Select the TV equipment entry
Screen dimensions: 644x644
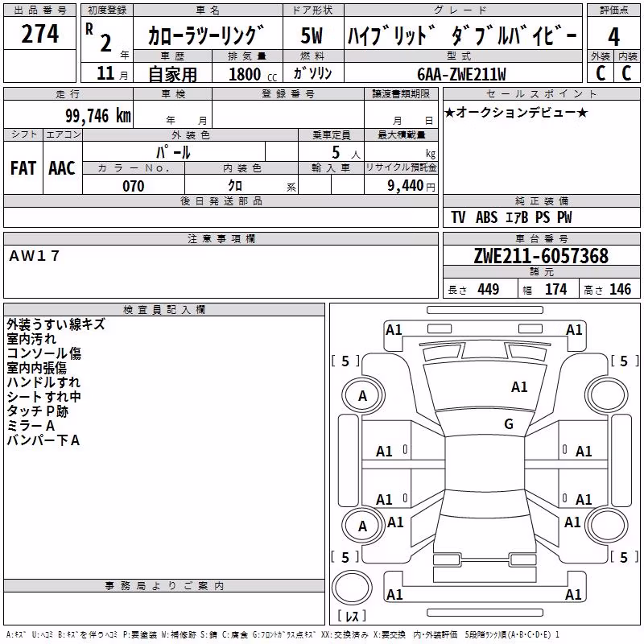coord(458,217)
